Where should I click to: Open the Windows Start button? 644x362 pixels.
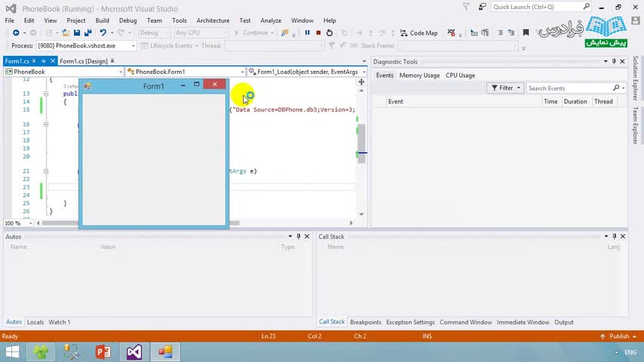(12, 352)
